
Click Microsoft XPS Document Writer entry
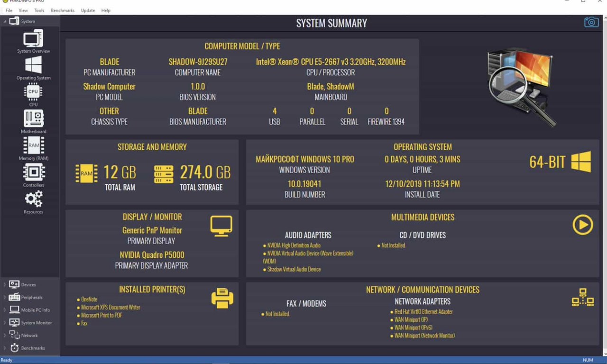click(x=110, y=308)
